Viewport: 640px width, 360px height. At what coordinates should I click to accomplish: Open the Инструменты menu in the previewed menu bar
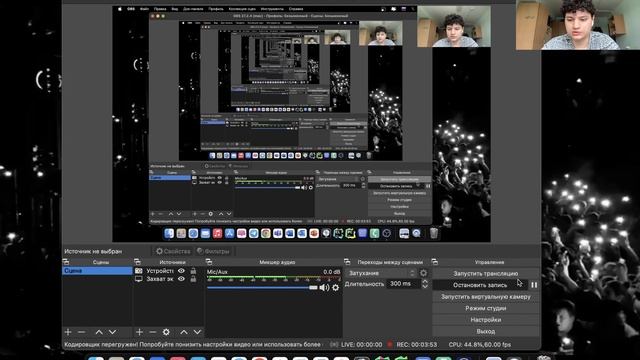(x=272, y=9)
